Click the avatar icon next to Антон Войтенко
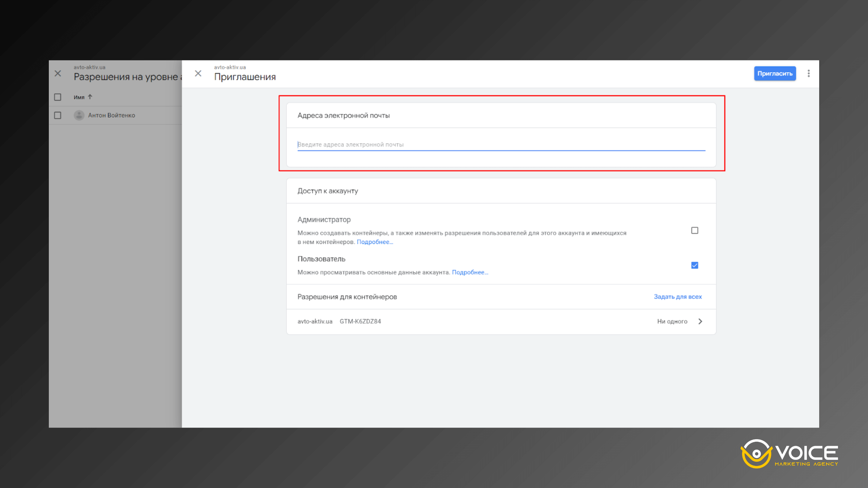 79,115
